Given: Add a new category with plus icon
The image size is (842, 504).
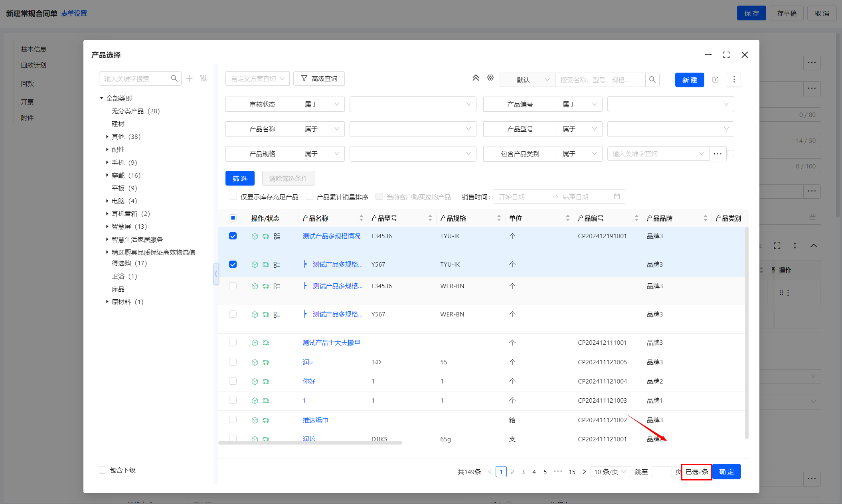Looking at the screenshot, I should tap(190, 79).
